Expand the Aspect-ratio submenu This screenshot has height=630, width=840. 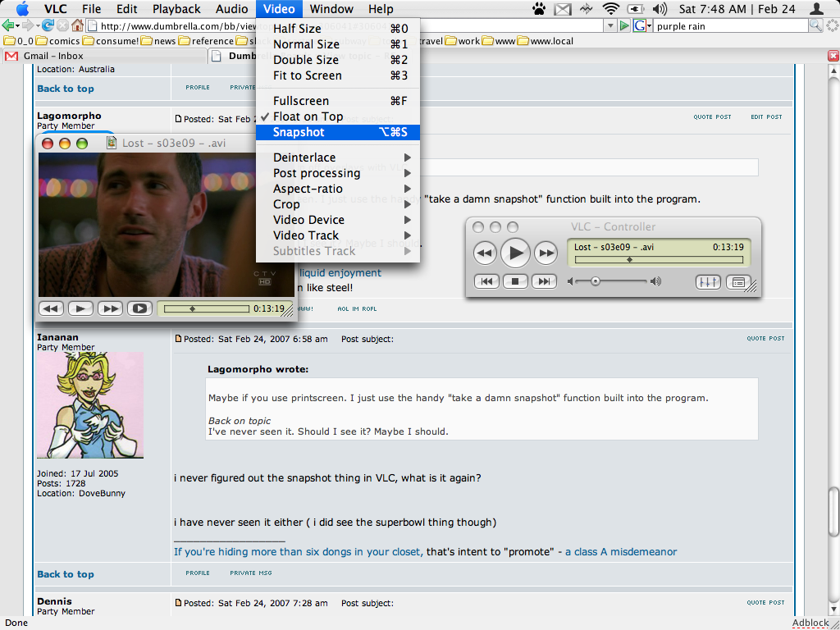(308, 189)
